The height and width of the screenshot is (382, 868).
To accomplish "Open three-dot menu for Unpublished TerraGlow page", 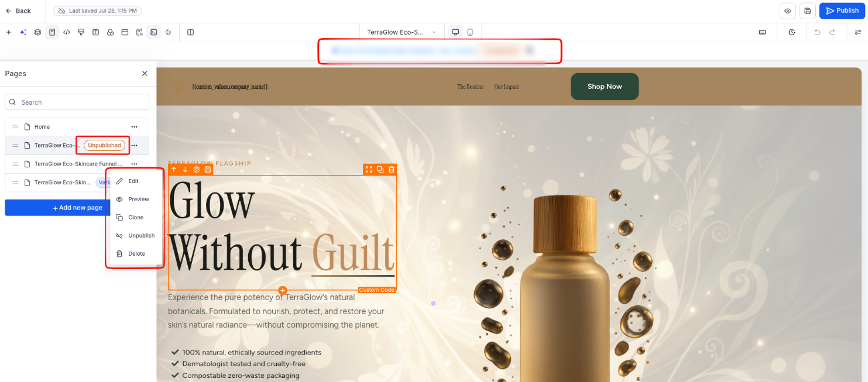I will click(x=134, y=146).
